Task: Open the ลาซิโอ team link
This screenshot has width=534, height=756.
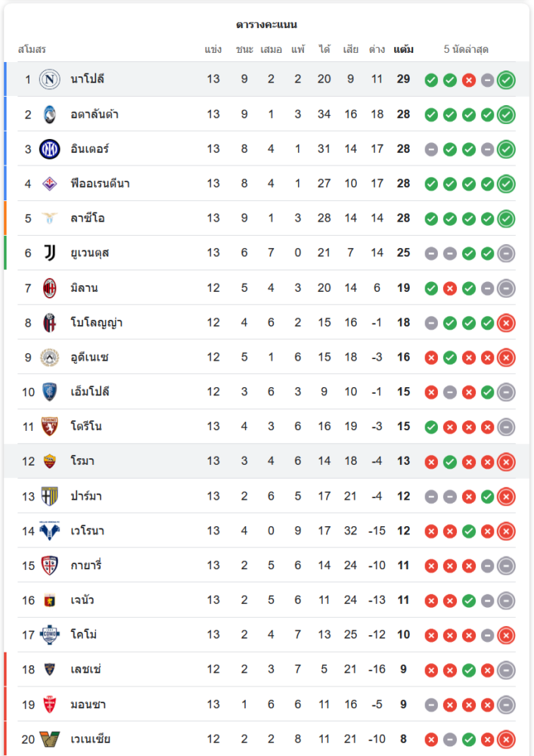Action: pyautogui.click(x=87, y=218)
